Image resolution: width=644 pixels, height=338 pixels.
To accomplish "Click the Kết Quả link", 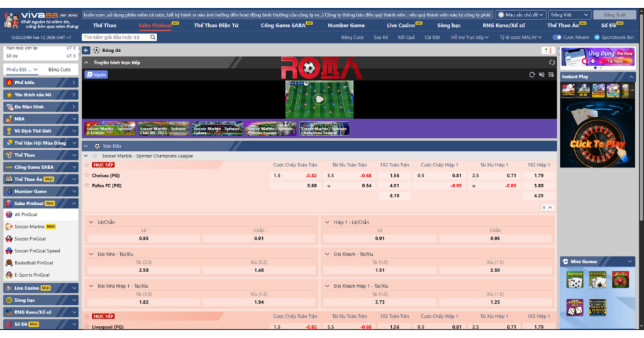I will [x=406, y=38].
